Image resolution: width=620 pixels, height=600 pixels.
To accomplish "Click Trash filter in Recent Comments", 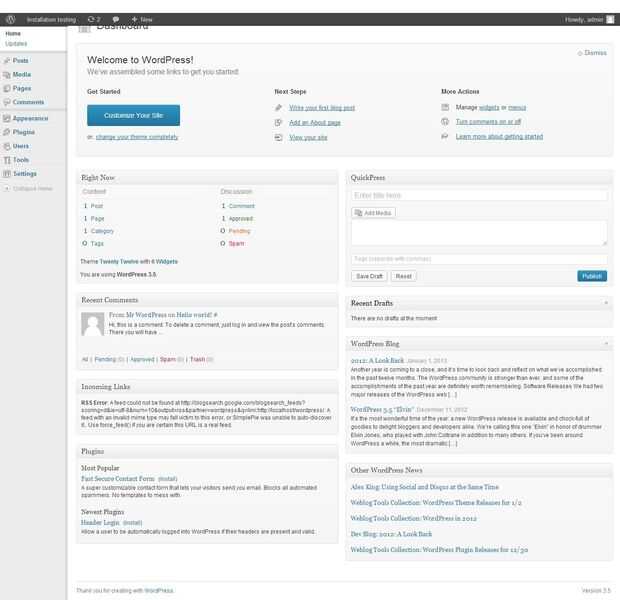I will [197, 359].
